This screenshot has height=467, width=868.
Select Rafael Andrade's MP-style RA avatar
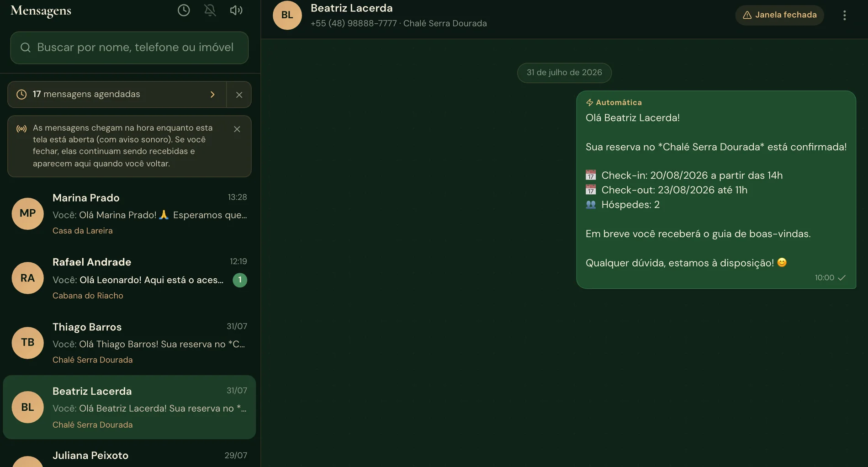(27, 278)
